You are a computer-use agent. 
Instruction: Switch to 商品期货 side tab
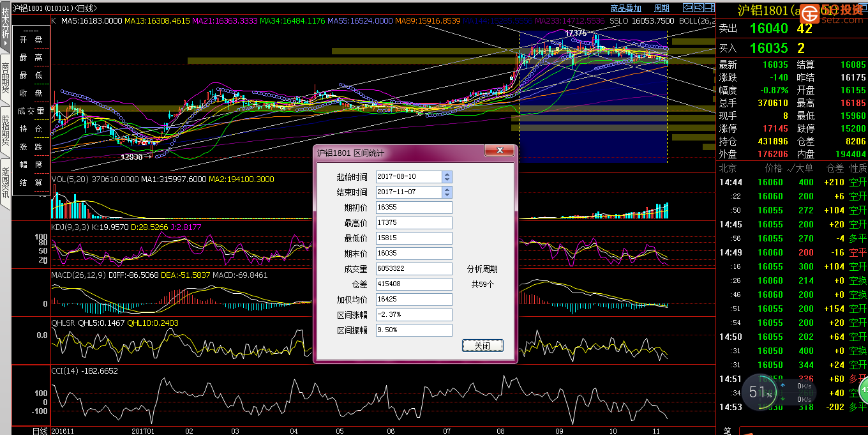click(5, 80)
